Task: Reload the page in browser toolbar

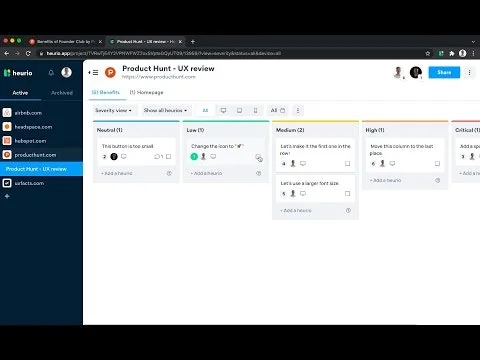Action: click(x=28, y=53)
